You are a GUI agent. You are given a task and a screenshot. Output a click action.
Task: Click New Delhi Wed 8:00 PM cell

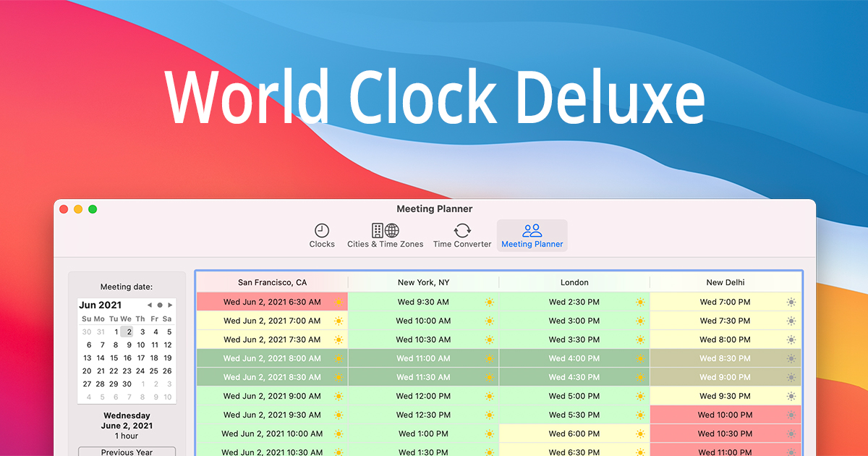726,339
